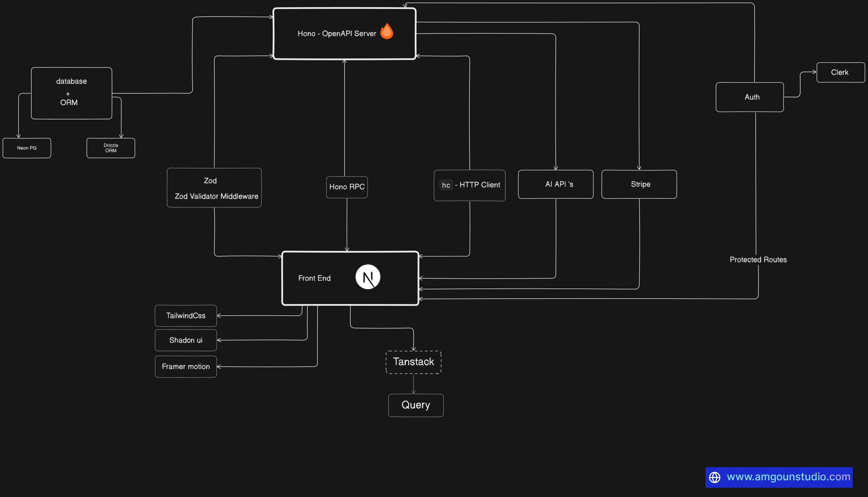Click the Zod Validator Middleware box
The image size is (868, 497).
[x=214, y=188]
